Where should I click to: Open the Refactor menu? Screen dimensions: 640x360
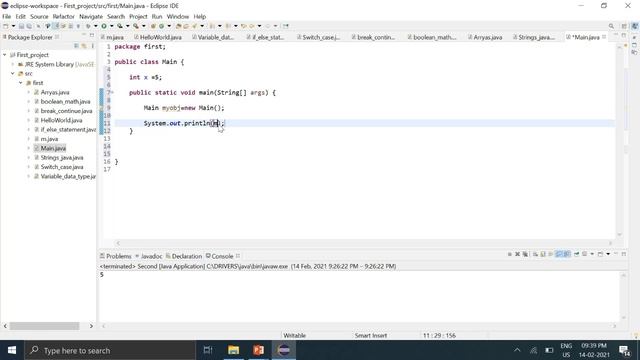tap(63, 16)
